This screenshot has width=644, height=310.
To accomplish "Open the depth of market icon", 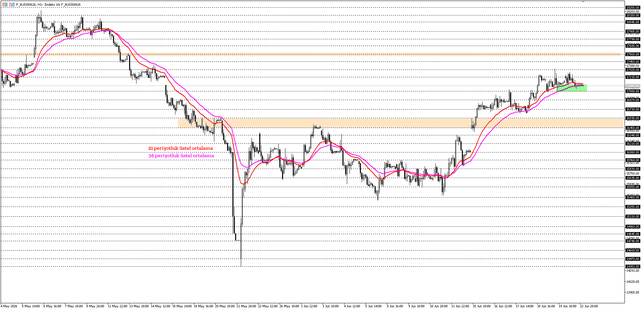I will tap(12, 4).
